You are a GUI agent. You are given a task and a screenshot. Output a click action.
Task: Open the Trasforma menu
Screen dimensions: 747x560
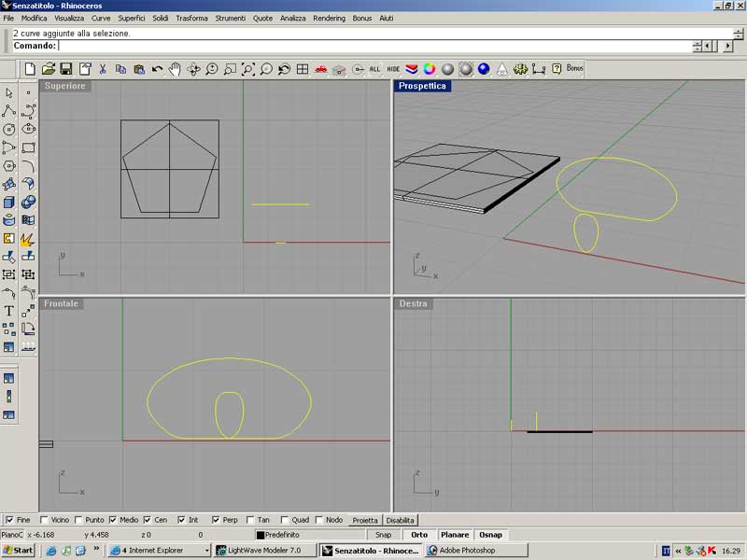point(191,18)
